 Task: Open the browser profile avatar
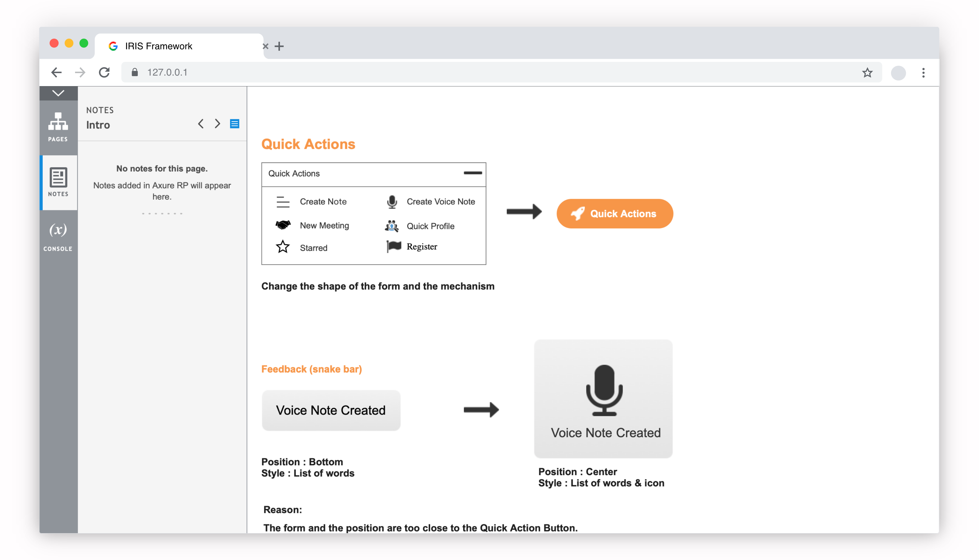coord(898,73)
